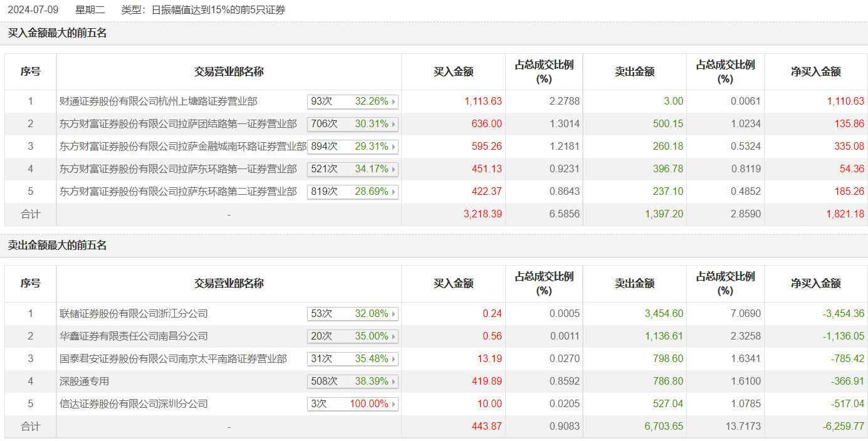Open 东方财富证券拉萨金融城南环路证券营业部 link
Viewport: 868px width, 441px height.
182,147
